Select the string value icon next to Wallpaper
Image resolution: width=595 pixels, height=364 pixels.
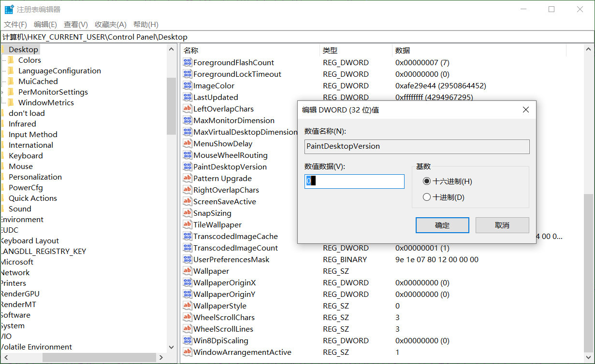point(188,271)
